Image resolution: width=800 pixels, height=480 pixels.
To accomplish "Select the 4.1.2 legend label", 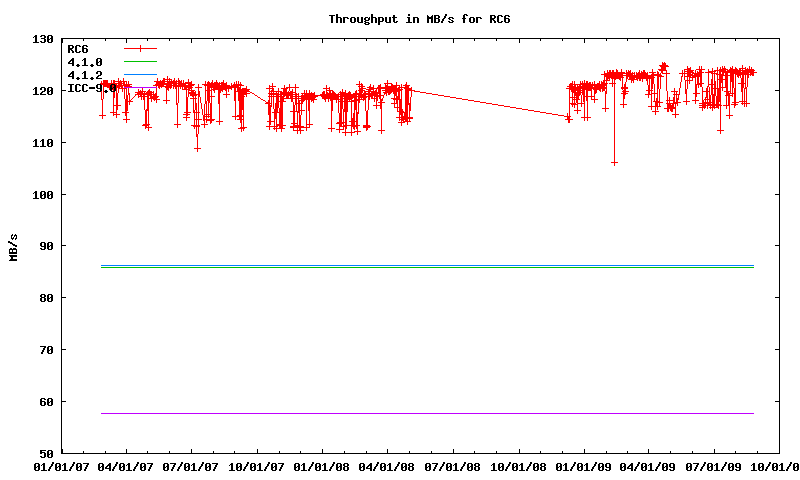I will point(84,75).
